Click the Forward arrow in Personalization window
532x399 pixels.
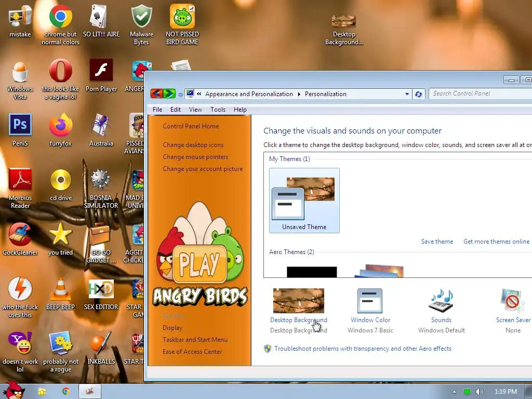point(169,94)
